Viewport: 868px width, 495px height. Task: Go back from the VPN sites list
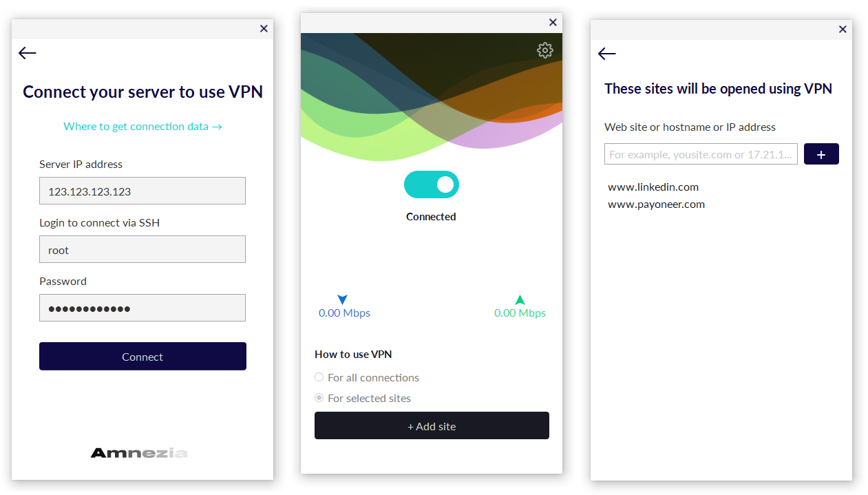point(606,54)
